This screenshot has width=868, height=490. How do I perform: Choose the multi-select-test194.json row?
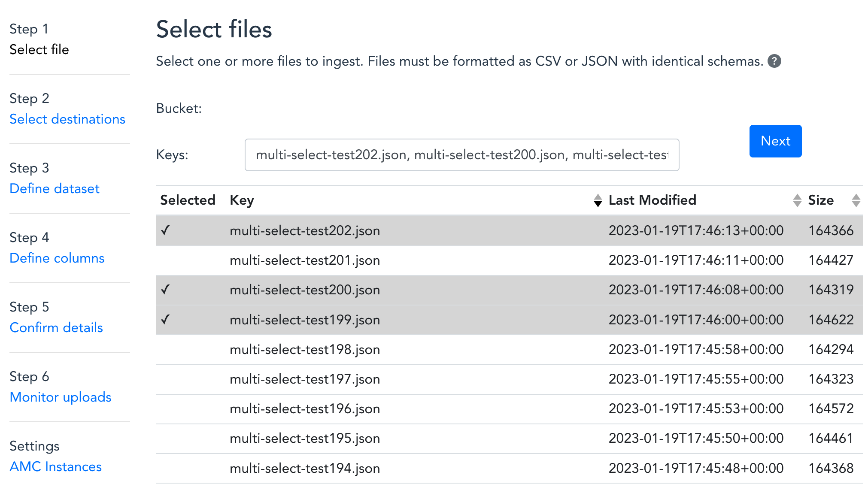[x=304, y=468]
